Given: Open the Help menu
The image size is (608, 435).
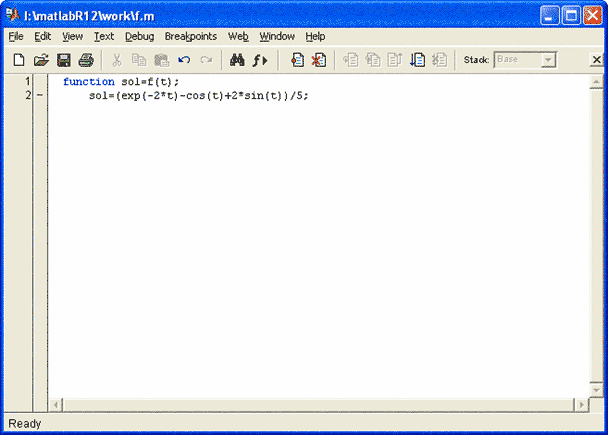Looking at the screenshot, I should [315, 36].
